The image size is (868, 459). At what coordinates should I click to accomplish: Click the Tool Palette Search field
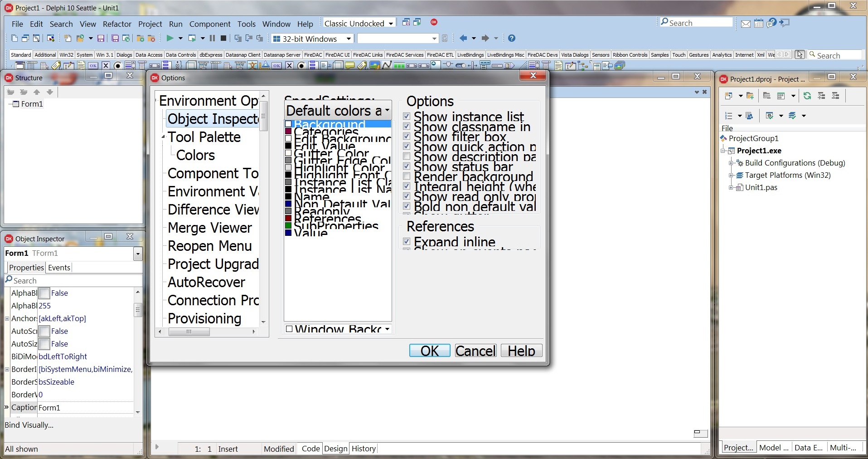(835, 55)
